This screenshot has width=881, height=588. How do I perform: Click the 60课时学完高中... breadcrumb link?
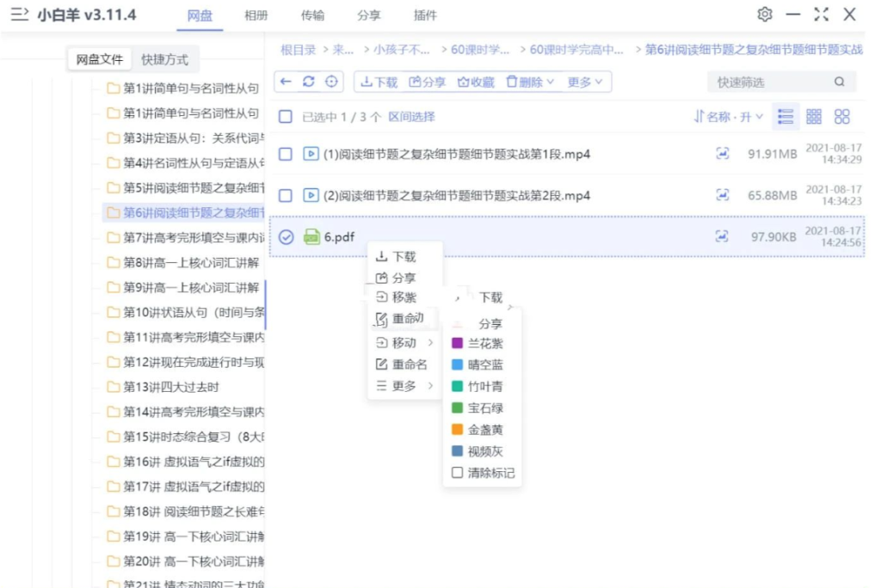pos(576,50)
